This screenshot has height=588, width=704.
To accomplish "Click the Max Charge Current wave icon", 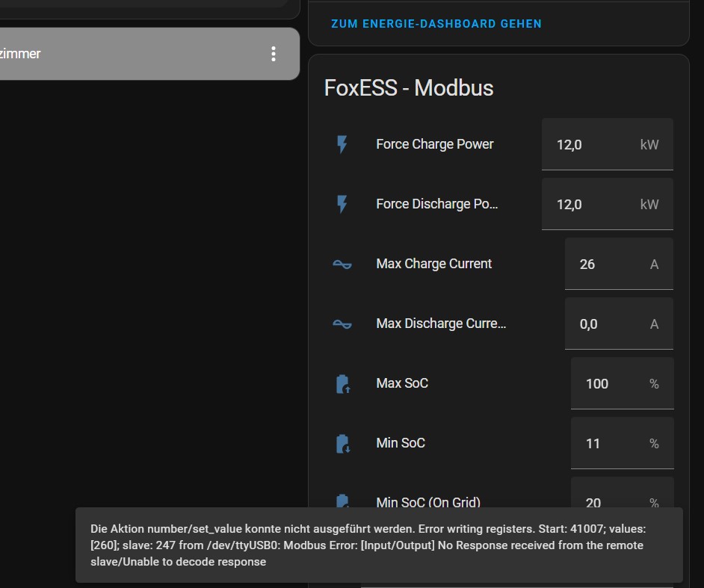I will pyautogui.click(x=342, y=264).
